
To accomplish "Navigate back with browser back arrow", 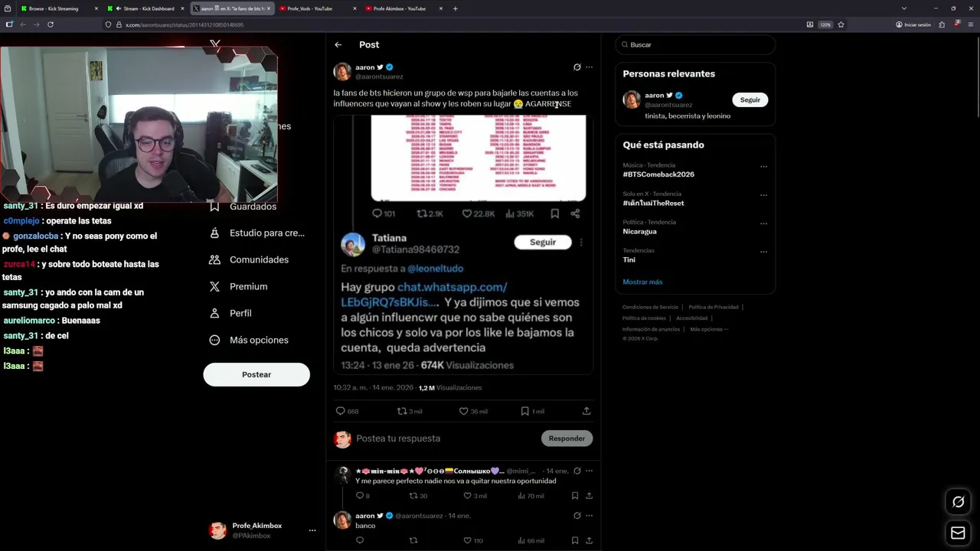I will [23, 24].
